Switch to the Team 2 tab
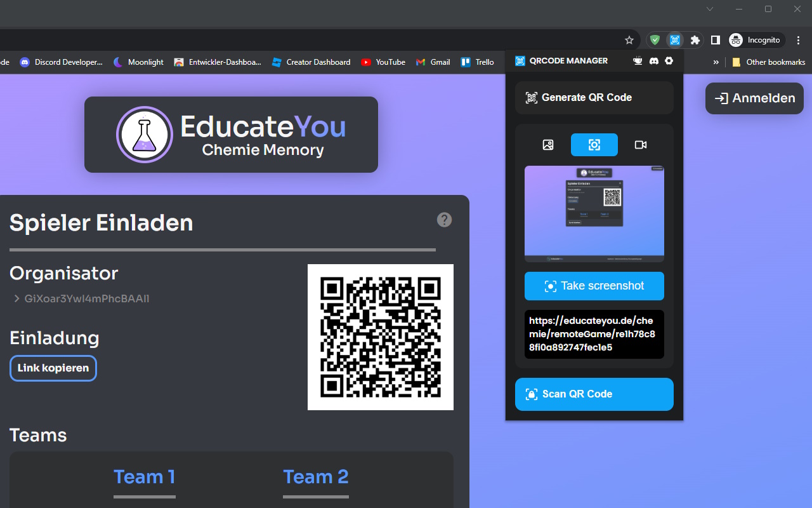Screen dimensions: 812x508 click(316, 476)
